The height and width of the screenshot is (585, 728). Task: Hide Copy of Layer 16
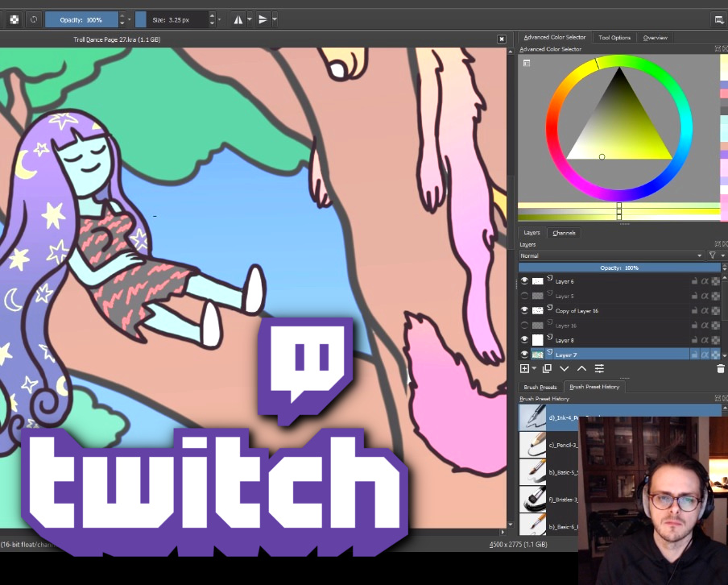click(x=524, y=310)
